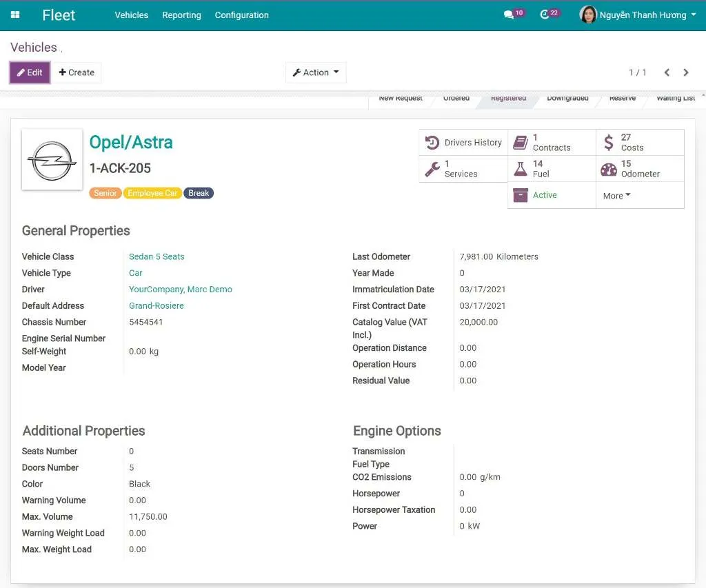Click the pager text 1 / 1
This screenshot has height=588, width=706.
(x=638, y=72)
